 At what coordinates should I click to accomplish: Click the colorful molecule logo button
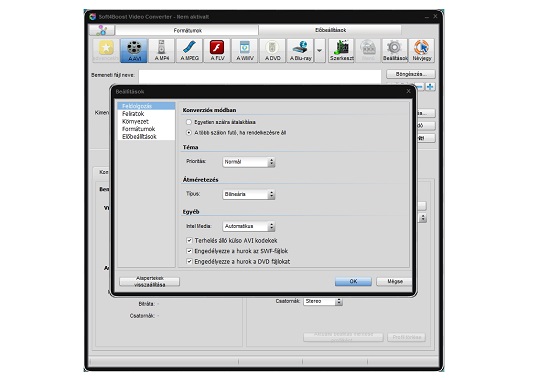[x=102, y=30]
